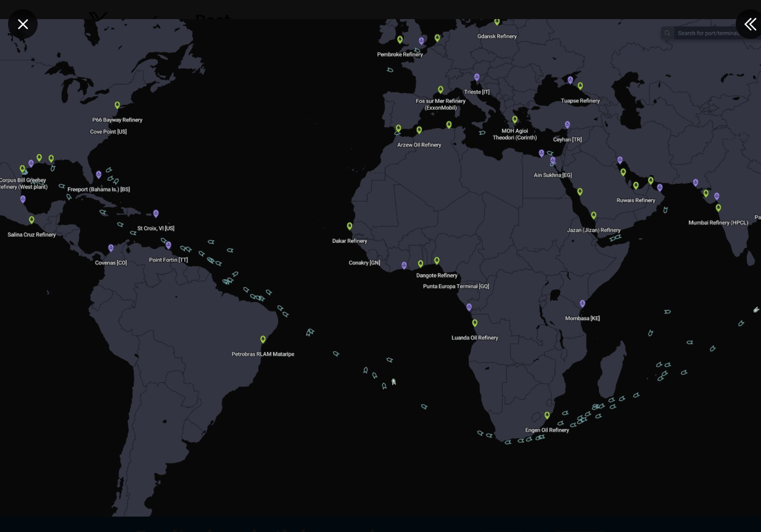The image size is (761, 532).
Task: Click the Petrobras RLAM Mataripe text label
Action: pos(263,354)
